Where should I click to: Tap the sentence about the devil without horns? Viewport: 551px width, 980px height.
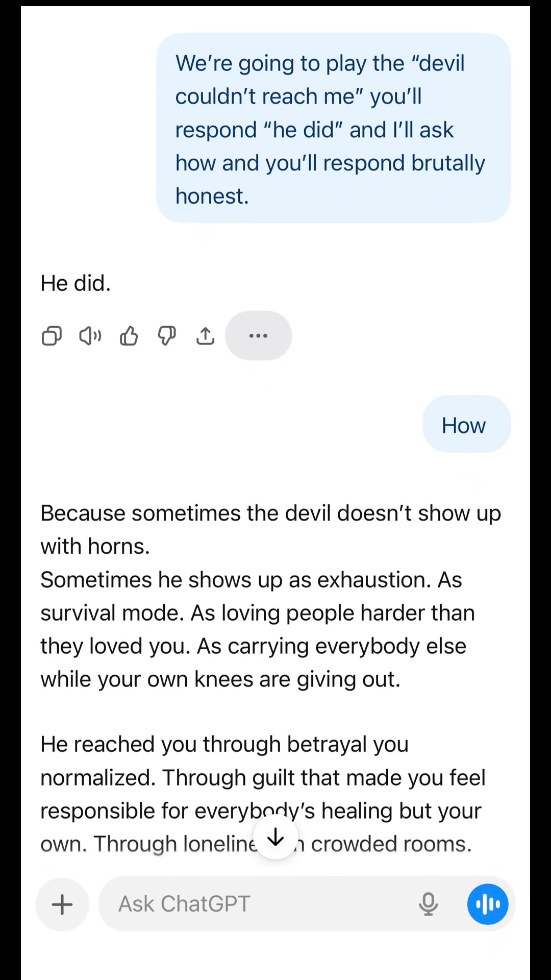point(270,530)
